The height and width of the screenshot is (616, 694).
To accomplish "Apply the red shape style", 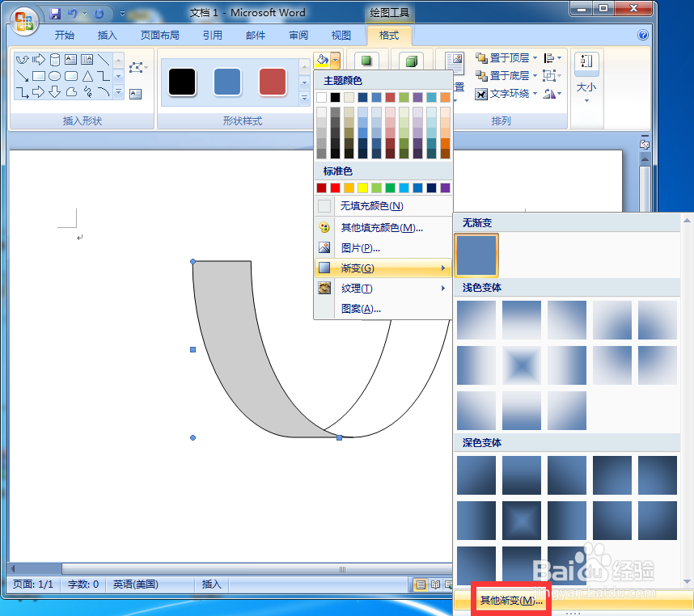I will [273, 82].
